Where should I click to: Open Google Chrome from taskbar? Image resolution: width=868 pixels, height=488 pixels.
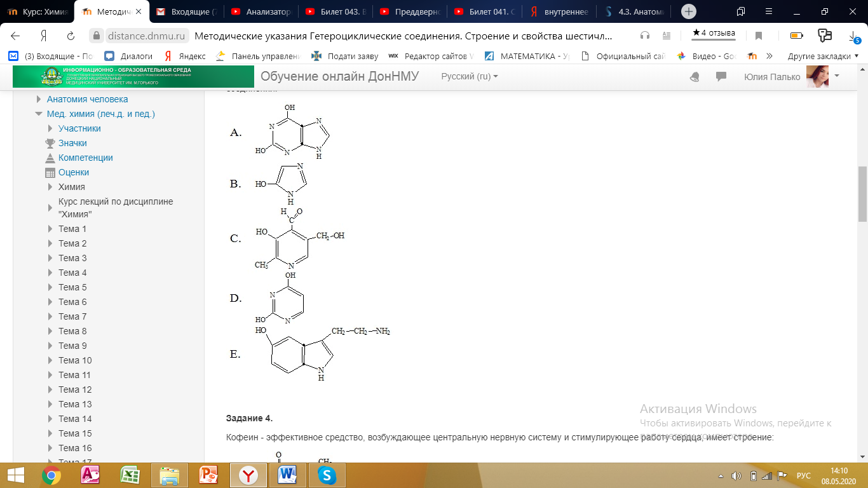pos(51,475)
